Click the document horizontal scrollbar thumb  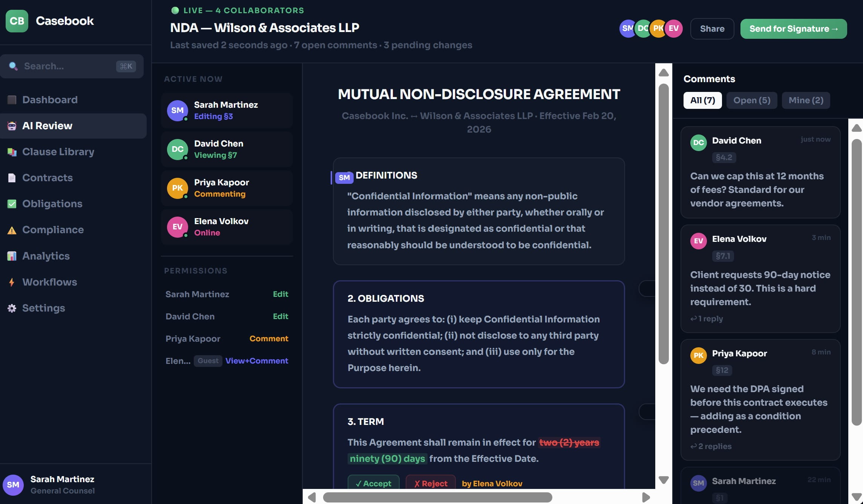pyautogui.click(x=437, y=497)
